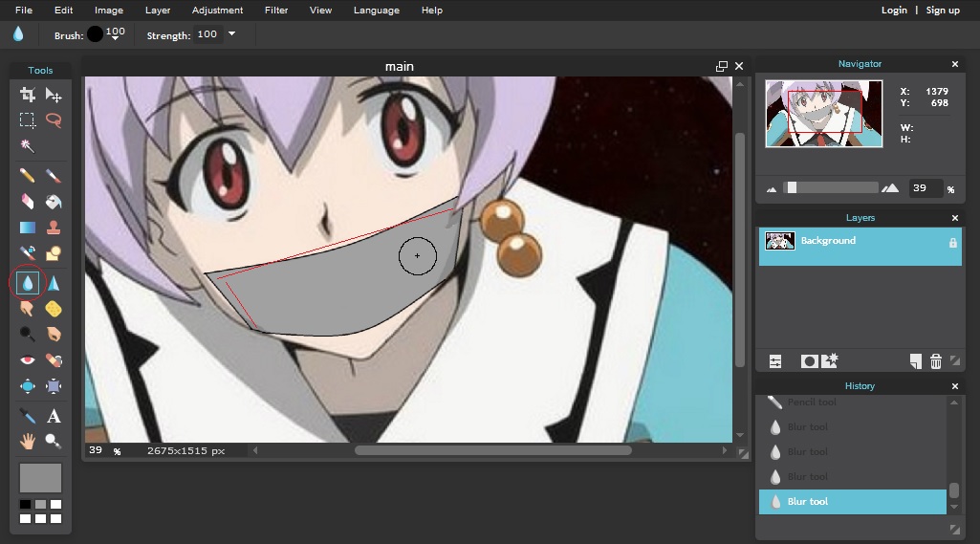Select the highlighted Blur tool history entry
This screenshot has height=544, width=980.
853,502
